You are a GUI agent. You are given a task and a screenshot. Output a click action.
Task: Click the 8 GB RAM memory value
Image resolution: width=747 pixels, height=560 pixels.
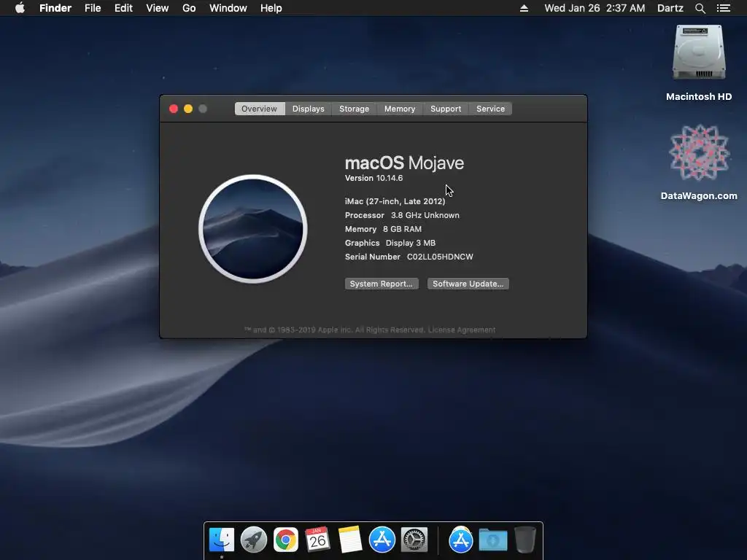click(x=402, y=229)
